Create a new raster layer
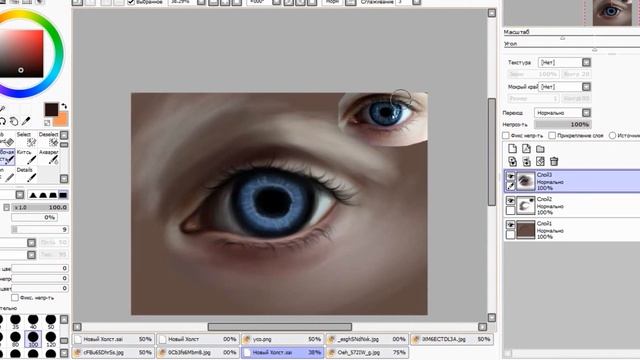This screenshot has height=360, width=640. [512, 149]
